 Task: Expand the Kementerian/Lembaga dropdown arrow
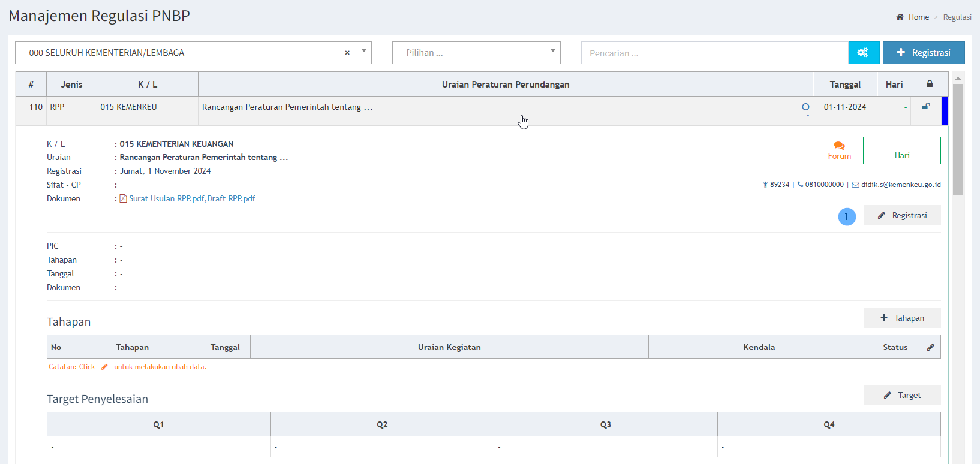tap(363, 52)
